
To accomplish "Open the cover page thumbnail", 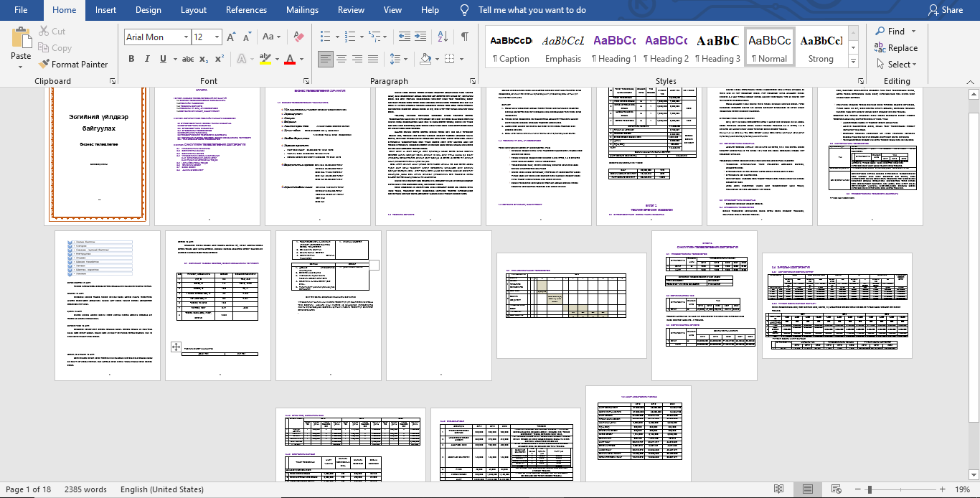I will tap(98, 154).
